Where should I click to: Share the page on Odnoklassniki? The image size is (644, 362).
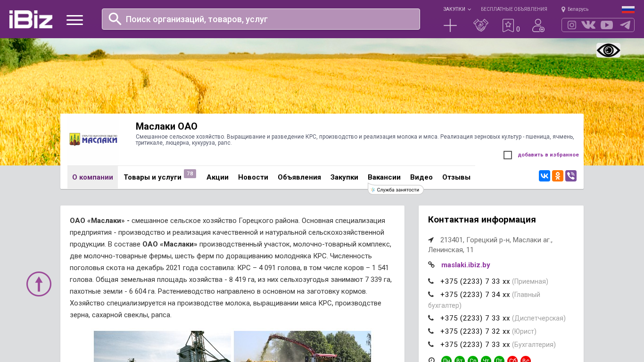click(x=558, y=176)
